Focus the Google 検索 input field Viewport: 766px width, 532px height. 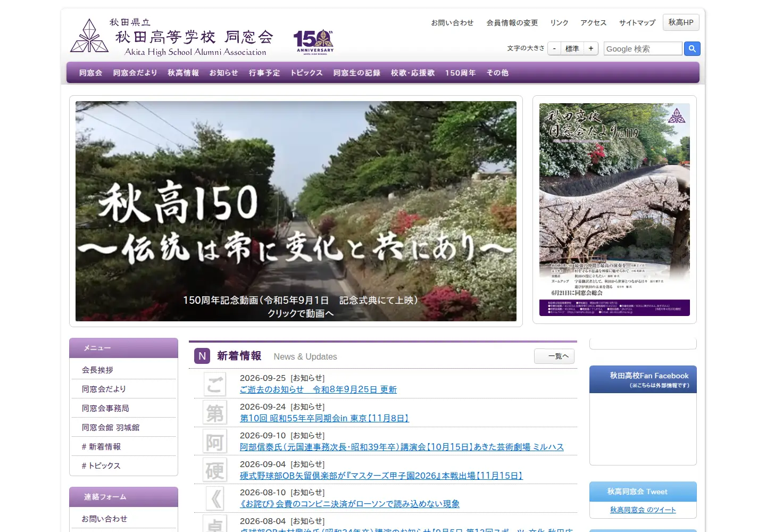point(643,48)
